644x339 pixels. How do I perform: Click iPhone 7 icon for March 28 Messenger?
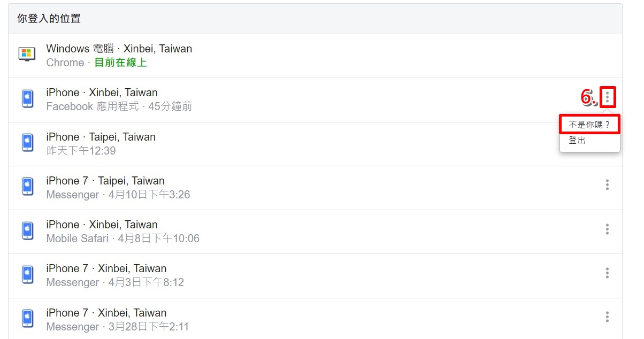(27, 318)
